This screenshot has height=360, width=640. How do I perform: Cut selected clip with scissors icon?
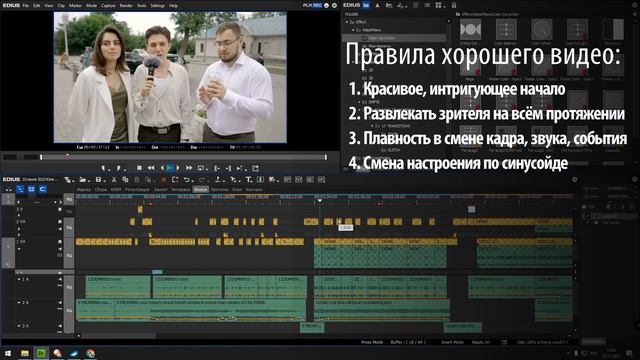coord(114,180)
